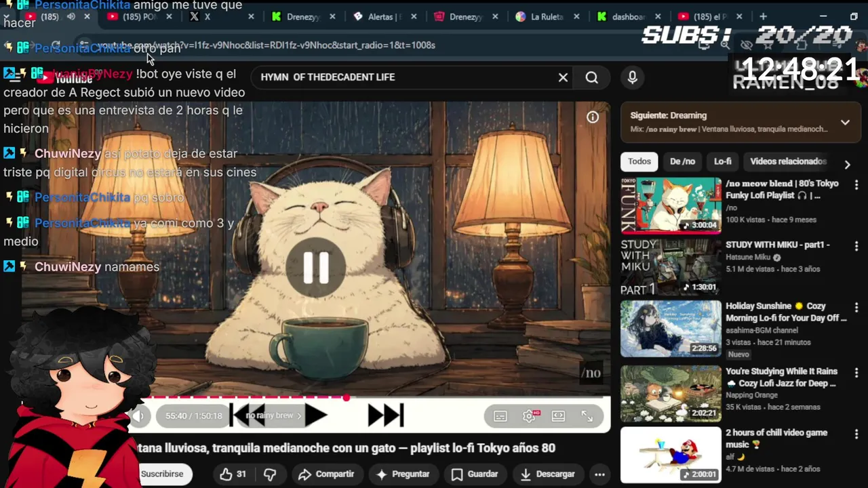Viewport: 868px width, 488px height.
Task: Mute the video with the speaker icon
Action: click(138, 416)
